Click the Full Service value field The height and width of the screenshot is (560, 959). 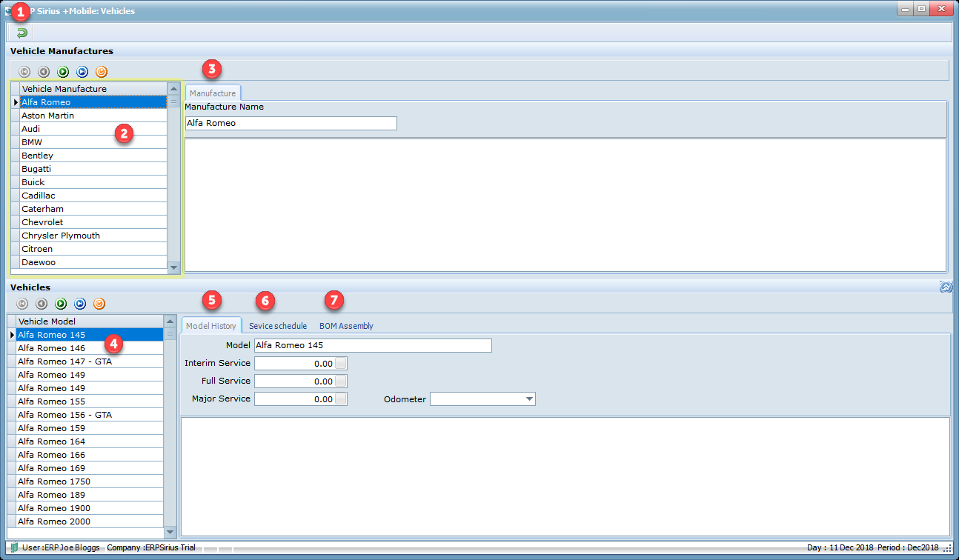[x=295, y=381]
